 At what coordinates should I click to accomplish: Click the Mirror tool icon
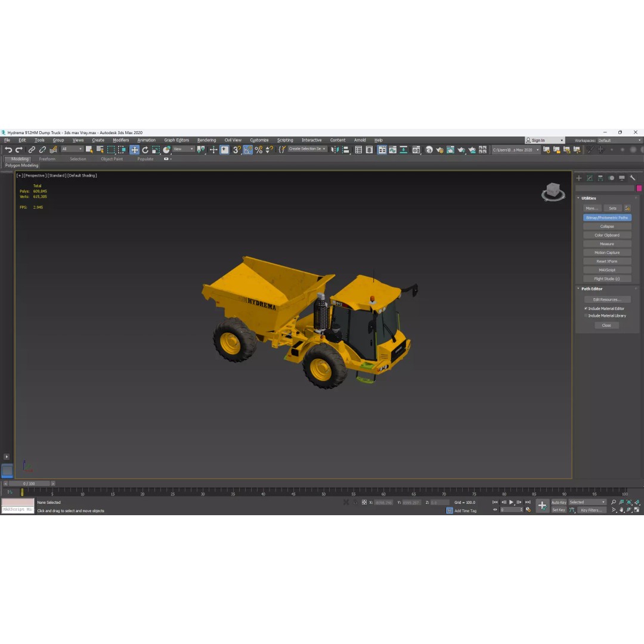tap(335, 150)
